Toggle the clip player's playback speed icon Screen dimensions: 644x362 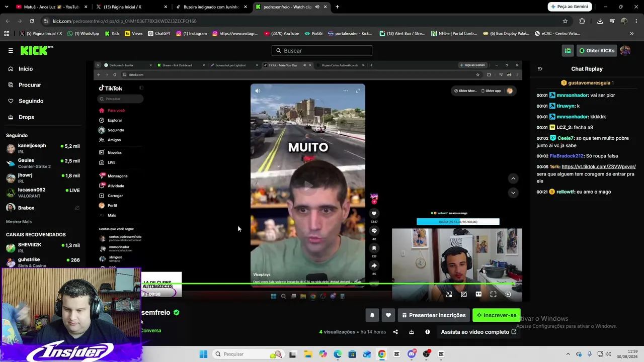point(508,295)
